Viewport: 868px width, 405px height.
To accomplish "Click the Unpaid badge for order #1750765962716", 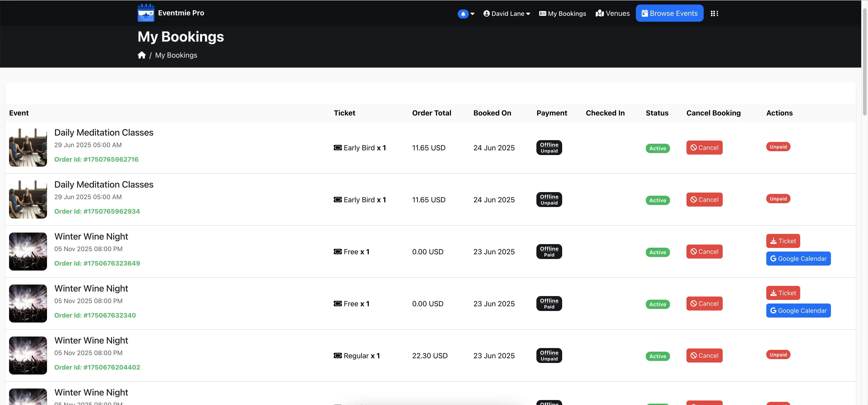I will pyautogui.click(x=778, y=147).
